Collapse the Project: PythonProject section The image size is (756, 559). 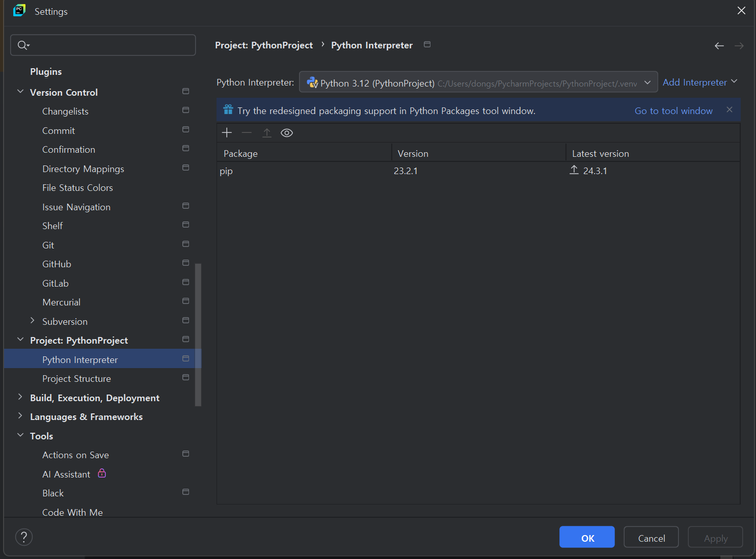point(20,340)
